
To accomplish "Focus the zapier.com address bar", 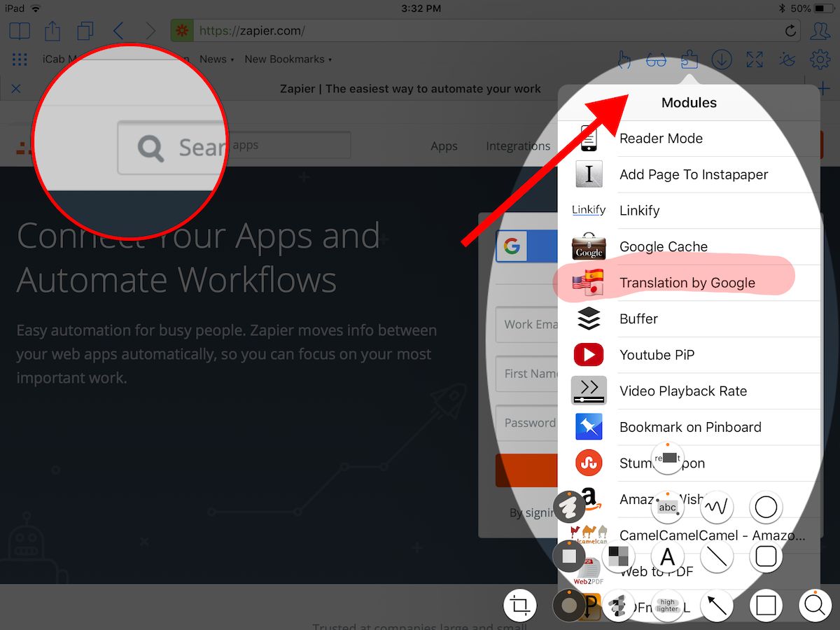I will point(486,31).
